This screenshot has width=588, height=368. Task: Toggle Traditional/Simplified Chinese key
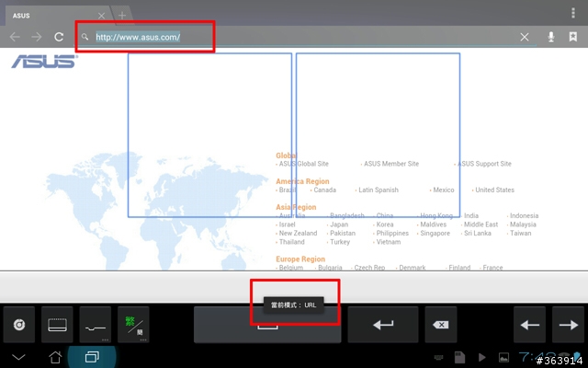click(x=133, y=325)
